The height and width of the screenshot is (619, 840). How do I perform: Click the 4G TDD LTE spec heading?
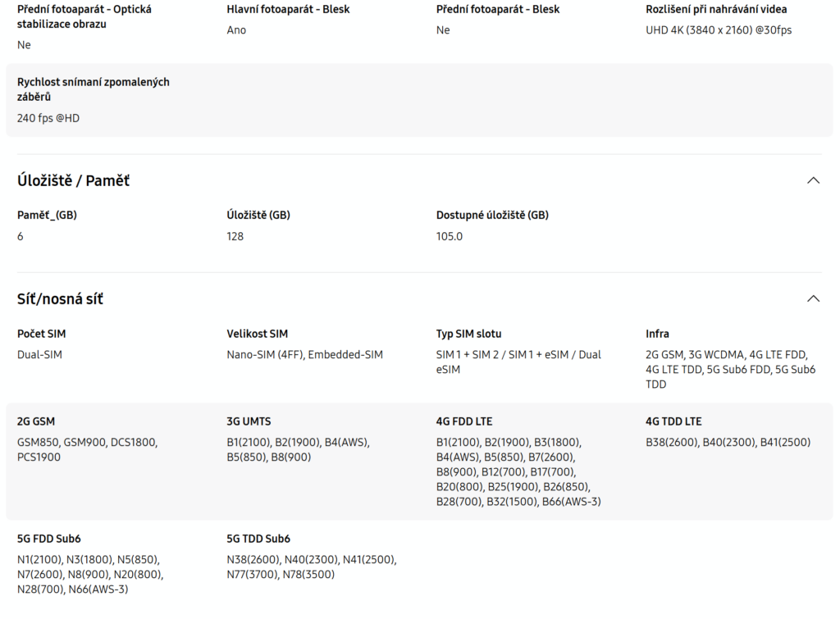pos(673,421)
